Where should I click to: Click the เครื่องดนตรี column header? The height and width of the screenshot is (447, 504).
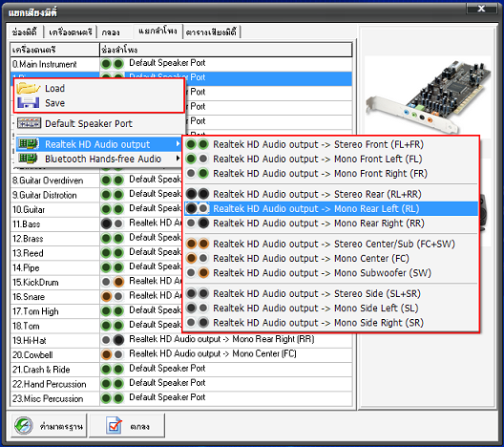54,50
